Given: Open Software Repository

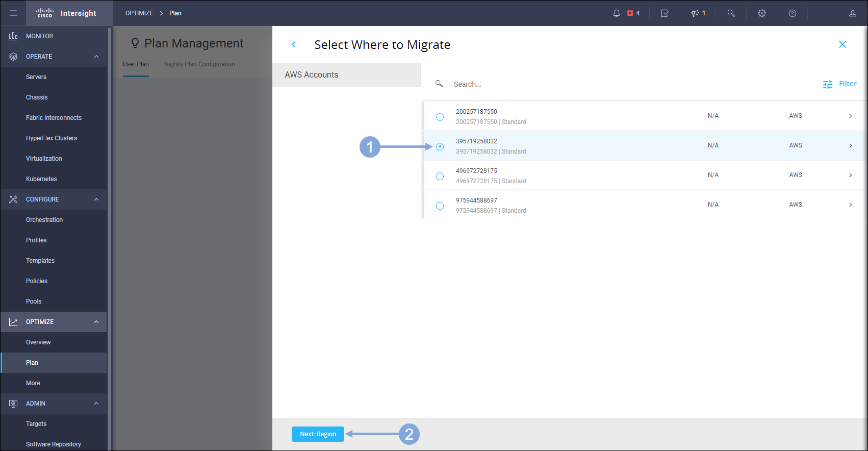Looking at the screenshot, I should pyautogui.click(x=54, y=443).
